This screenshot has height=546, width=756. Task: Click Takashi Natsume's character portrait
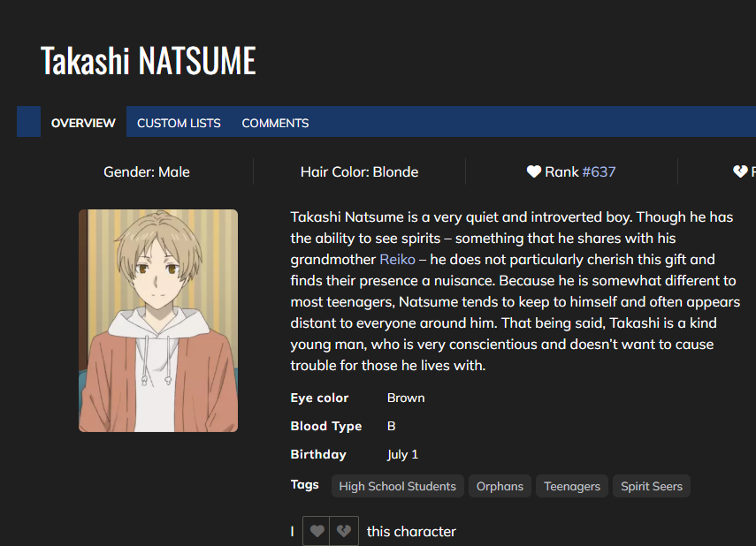tap(158, 321)
